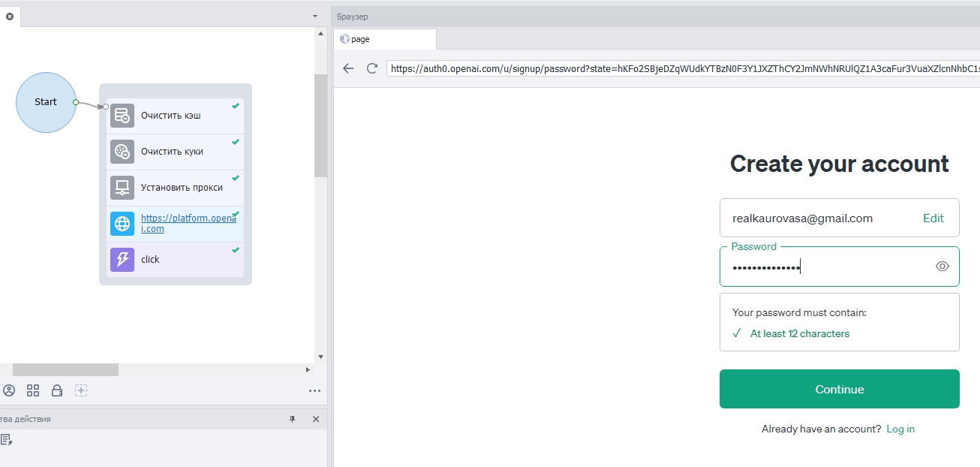
Task: Click the browser URL address field
Action: [683, 68]
